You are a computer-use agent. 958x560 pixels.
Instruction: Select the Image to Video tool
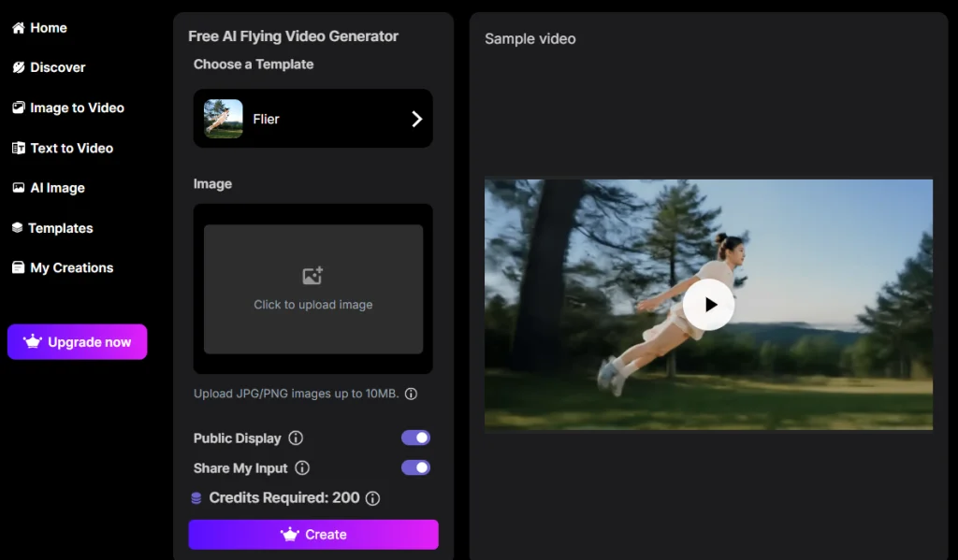[77, 108]
